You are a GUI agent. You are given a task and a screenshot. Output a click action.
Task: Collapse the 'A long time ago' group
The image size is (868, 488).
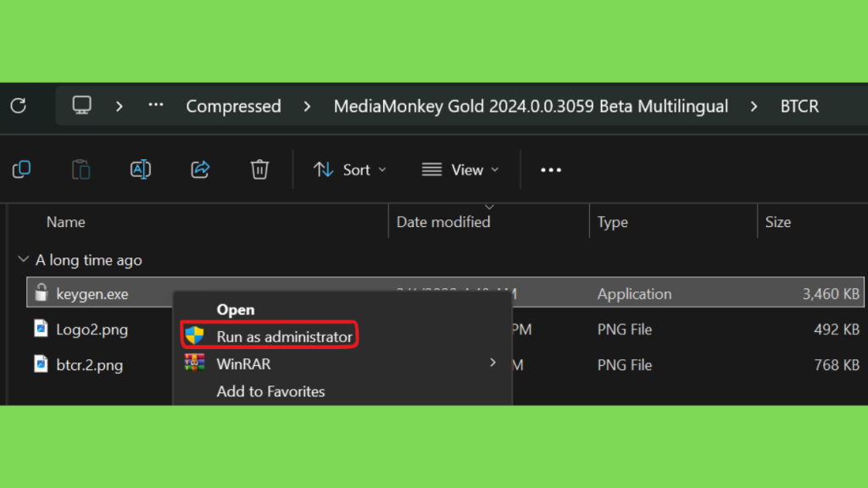[23, 259]
